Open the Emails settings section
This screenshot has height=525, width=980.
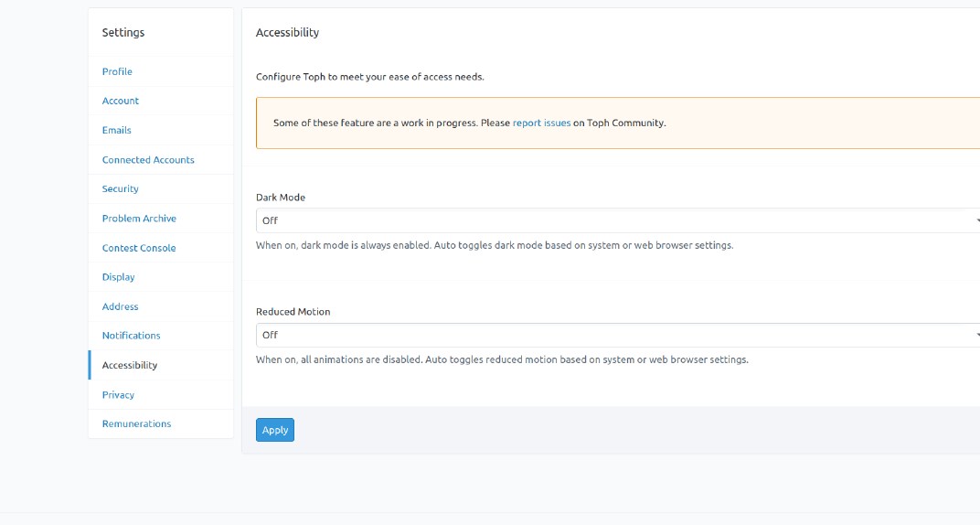click(117, 130)
